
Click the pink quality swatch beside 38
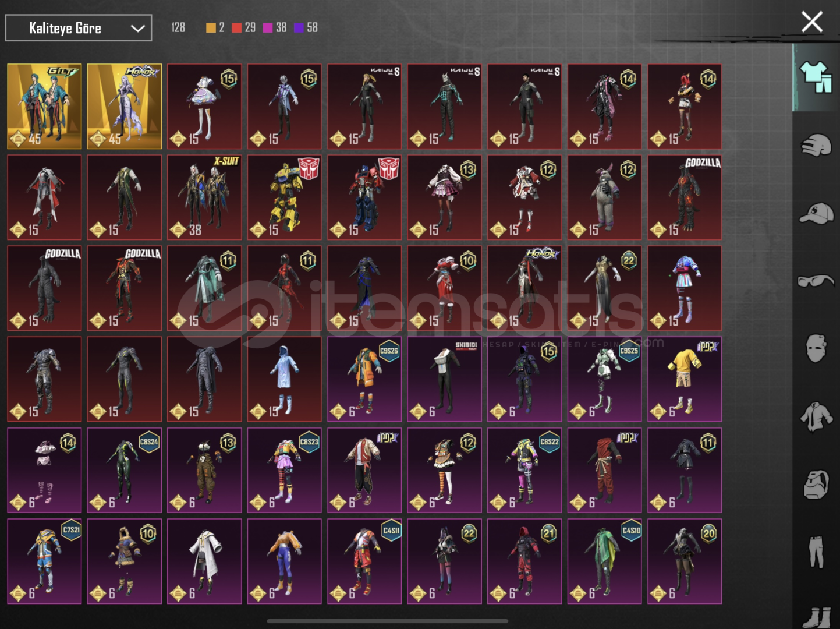268,28
